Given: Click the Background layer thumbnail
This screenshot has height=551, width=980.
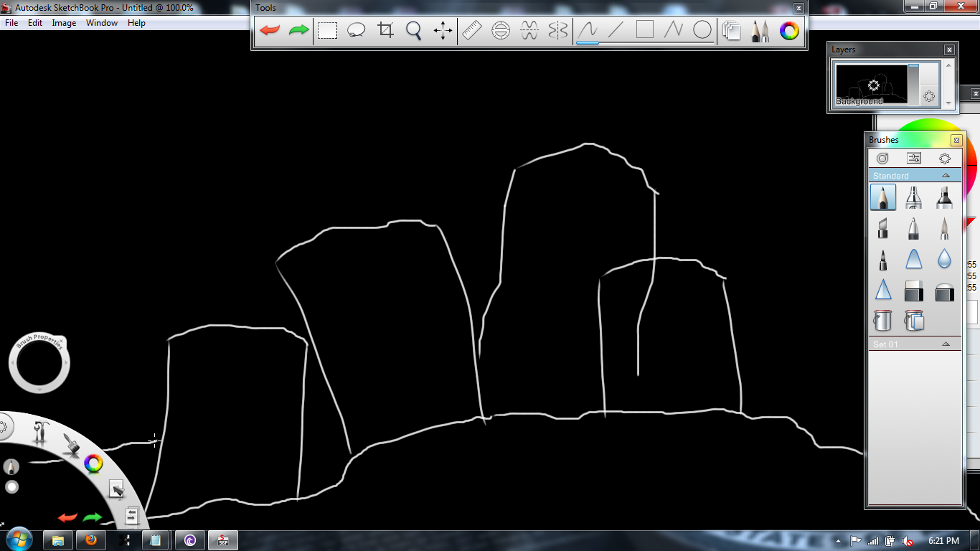Looking at the screenshot, I should pyautogui.click(x=872, y=85).
